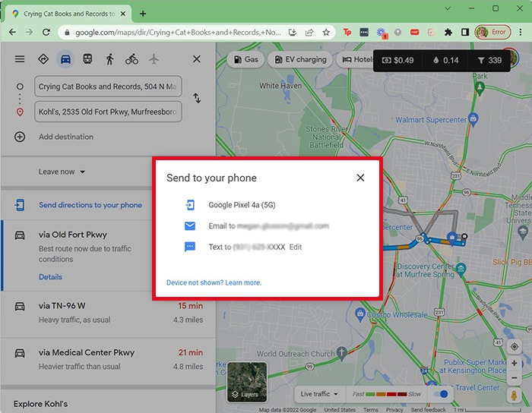This screenshot has height=413, width=532.
Task: Toggle the traffic layer switch
Action: (441, 394)
